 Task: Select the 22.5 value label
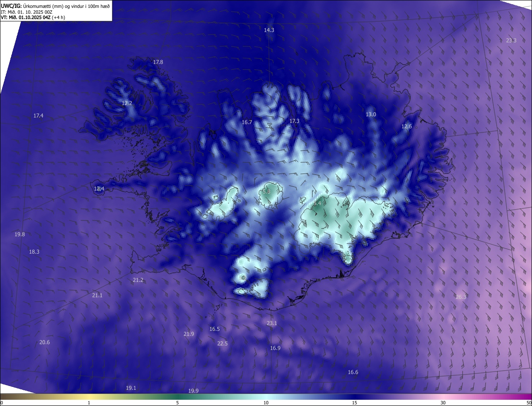[222, 343]
